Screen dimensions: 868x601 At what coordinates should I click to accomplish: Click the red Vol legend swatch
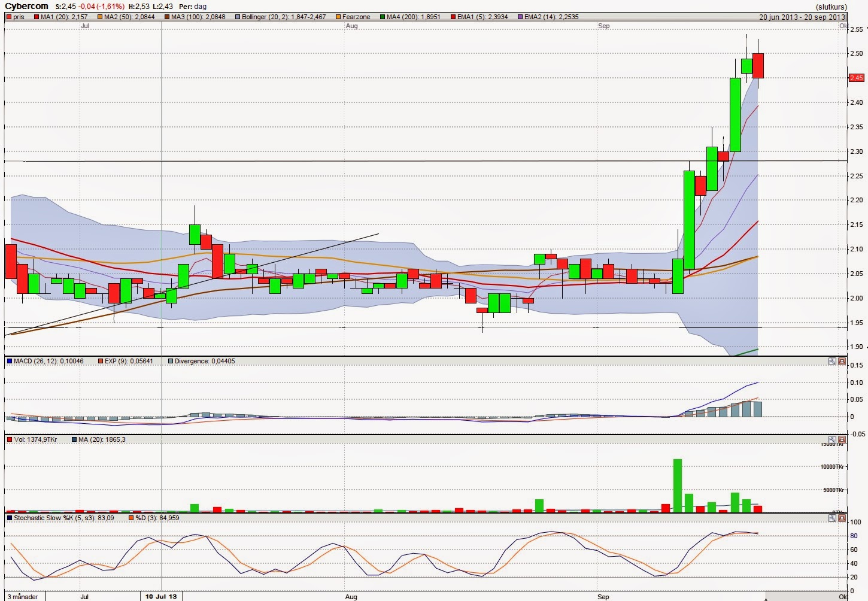(9, 439)
